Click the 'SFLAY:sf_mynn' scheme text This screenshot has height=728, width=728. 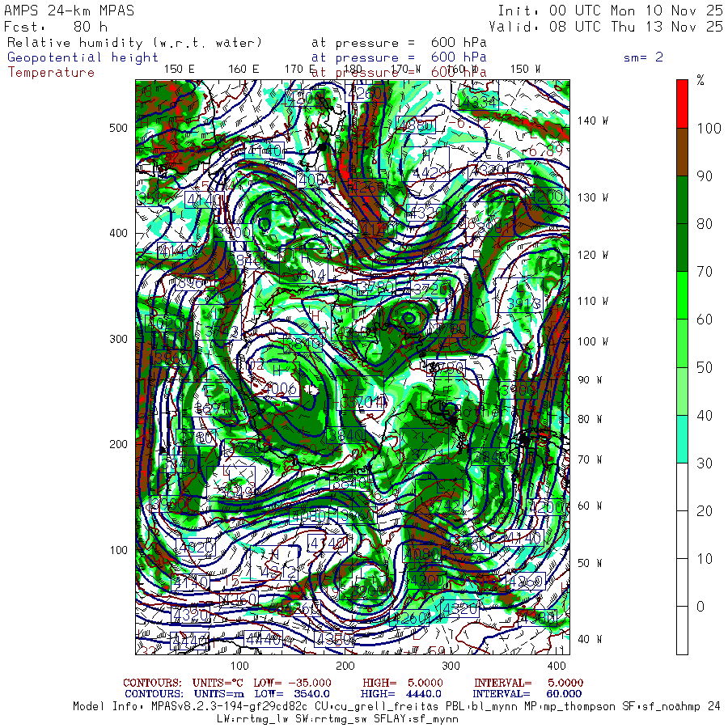[416, 719]
